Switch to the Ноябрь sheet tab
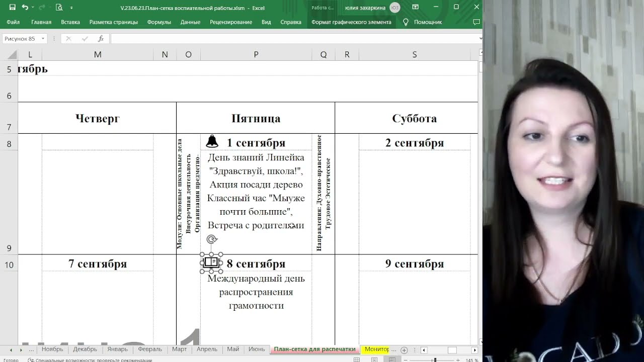 [52, 349]
